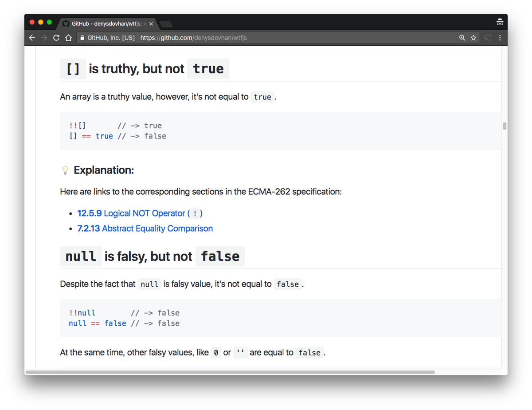532x410 pixels.
Task: Click the Explanation: subheading
Action: pos(104,170)
